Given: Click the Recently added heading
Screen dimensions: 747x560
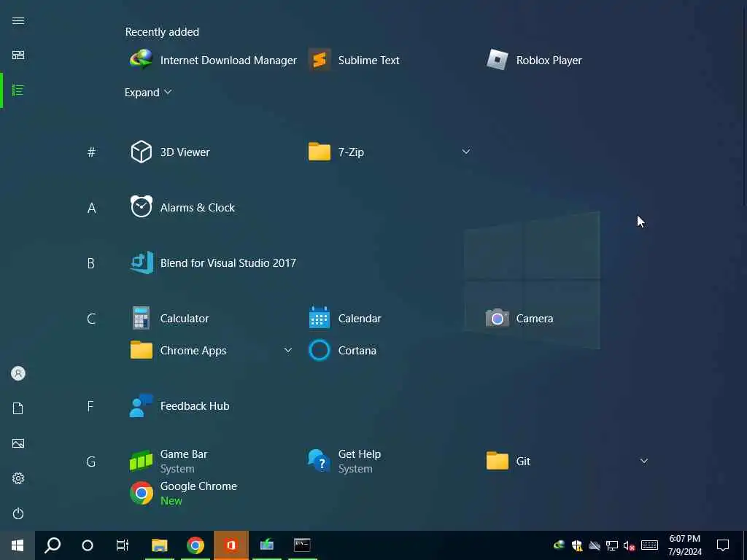Looking at the screenshot, I should pos(162,32).
